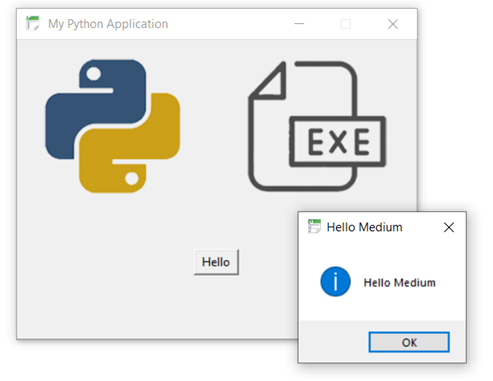Minimize the My Python Application window
Screen dimensions: 493x381
point(299,24)
